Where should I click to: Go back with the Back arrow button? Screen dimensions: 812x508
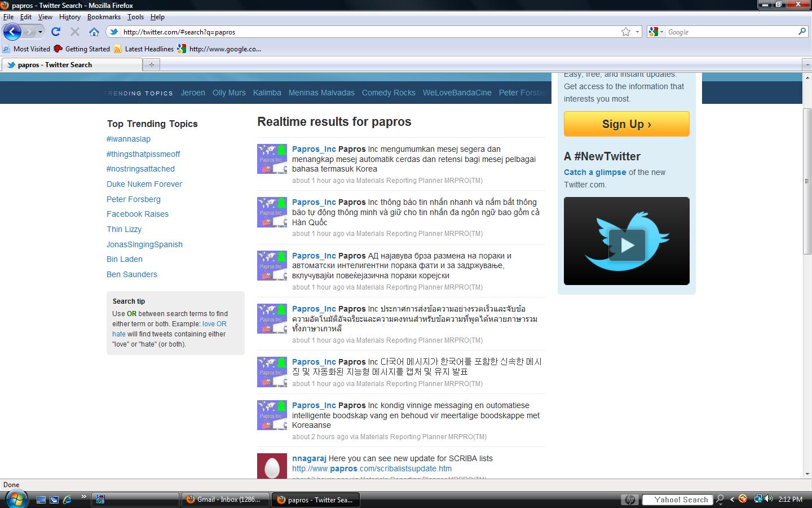tap(12, 32)
